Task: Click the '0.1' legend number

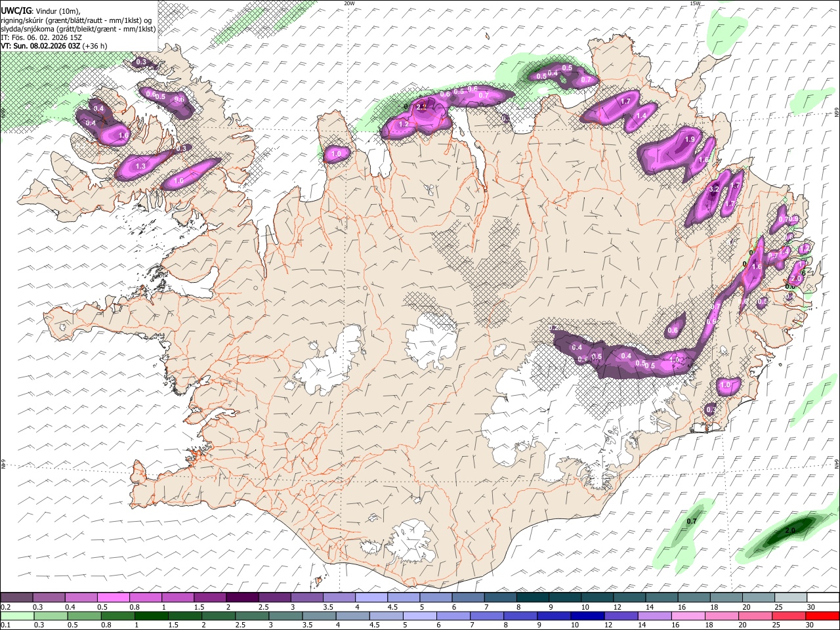Action: coord(5,625)
